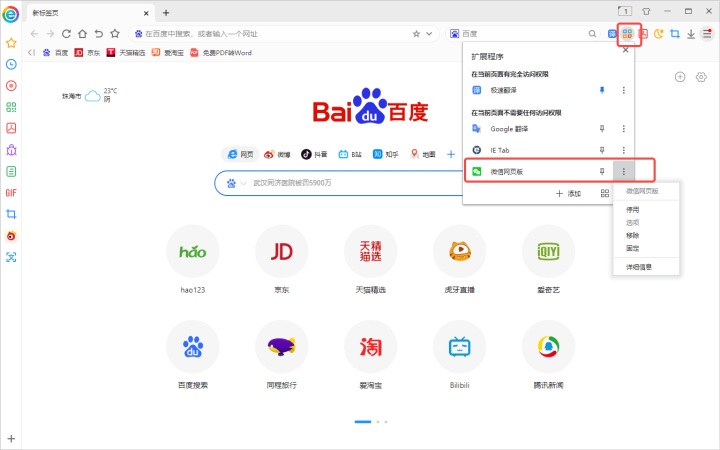Click the scan frame icon in the sidebar
This screenshot has height=450, width=720.
click(11, 257)
